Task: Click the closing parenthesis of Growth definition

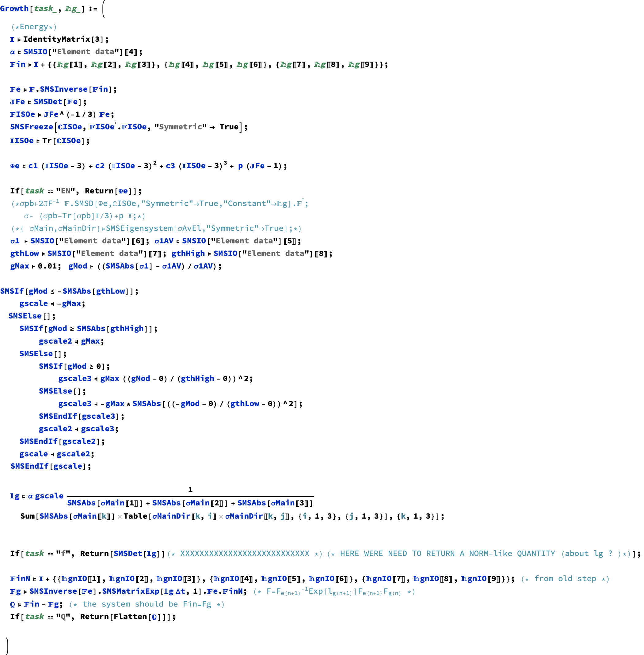Action: pyautogui.click(x=7, y=645)
